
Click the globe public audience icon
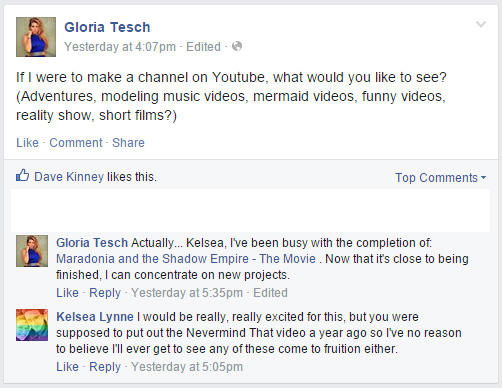[237, 46]
